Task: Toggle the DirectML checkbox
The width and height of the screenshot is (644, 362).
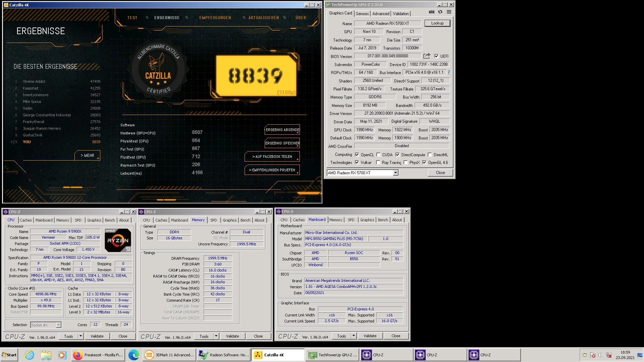Action: [430, 155]
